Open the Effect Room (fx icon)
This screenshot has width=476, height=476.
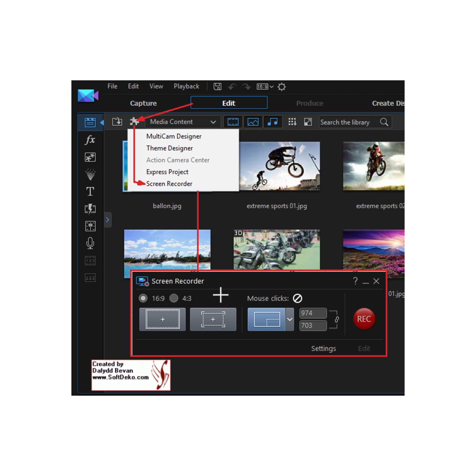(90, 140)
